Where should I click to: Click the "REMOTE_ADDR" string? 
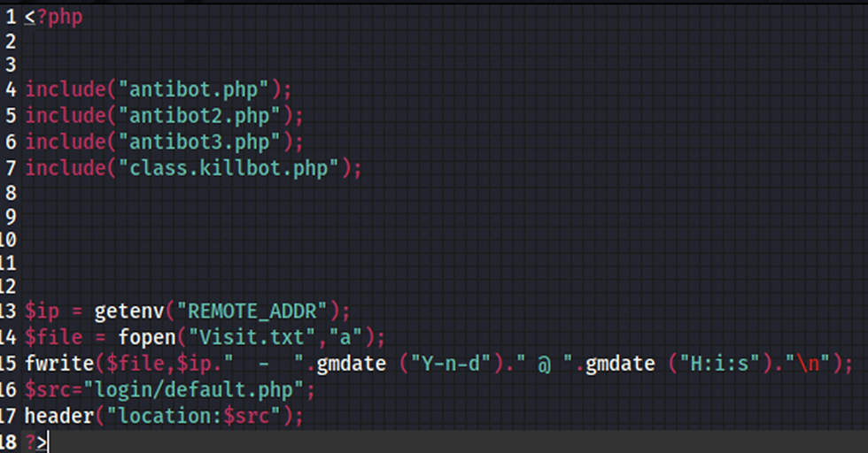253,311
